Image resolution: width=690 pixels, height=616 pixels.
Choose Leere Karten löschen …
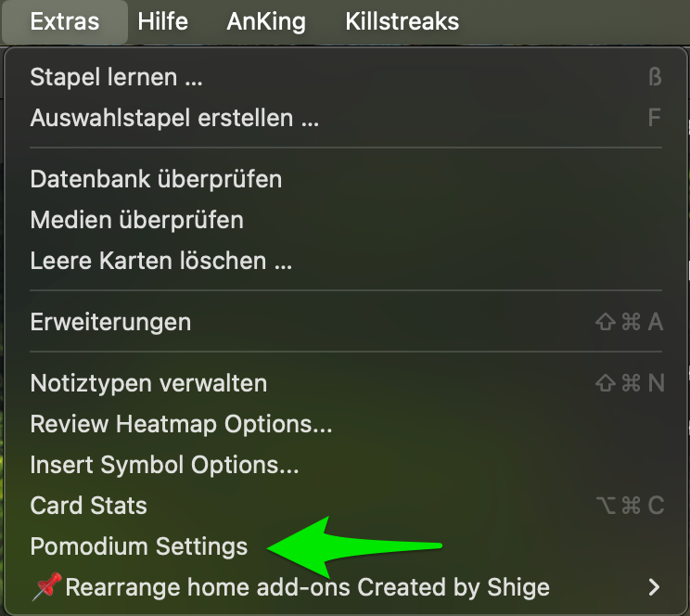[161, 261]
